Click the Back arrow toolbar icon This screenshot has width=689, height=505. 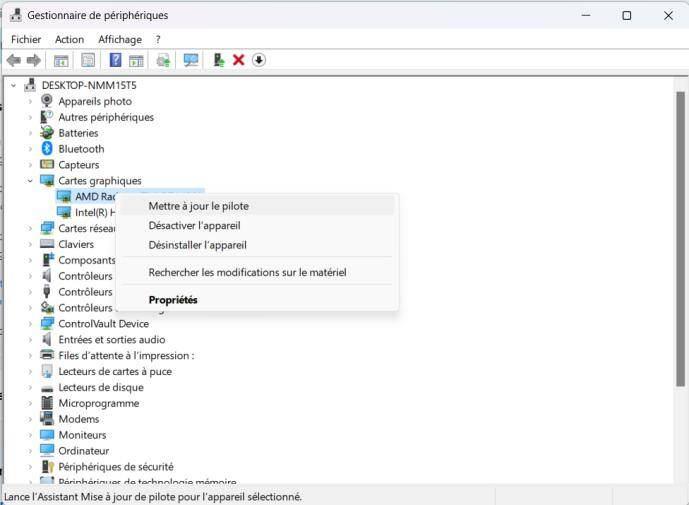(14, 60)
